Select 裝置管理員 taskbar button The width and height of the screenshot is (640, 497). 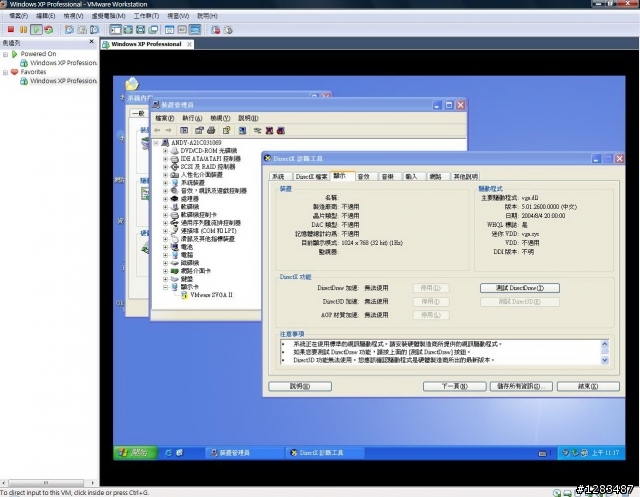point(244,453)
